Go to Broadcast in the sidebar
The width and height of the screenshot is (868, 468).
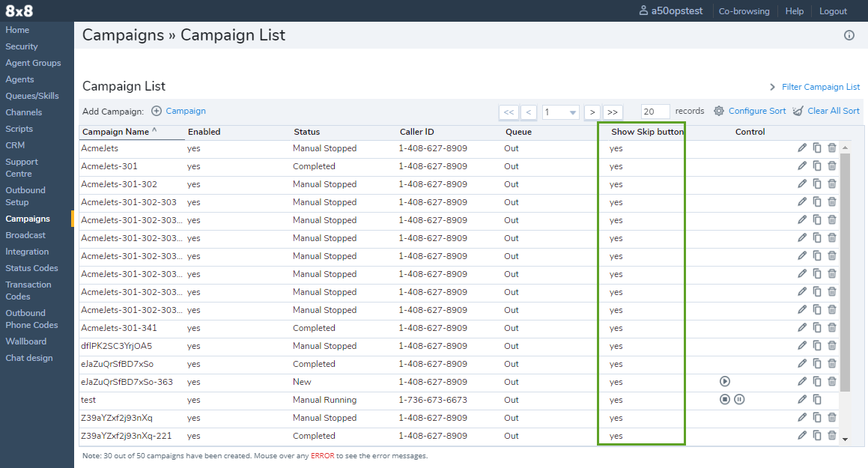click(x=25, y=235)
